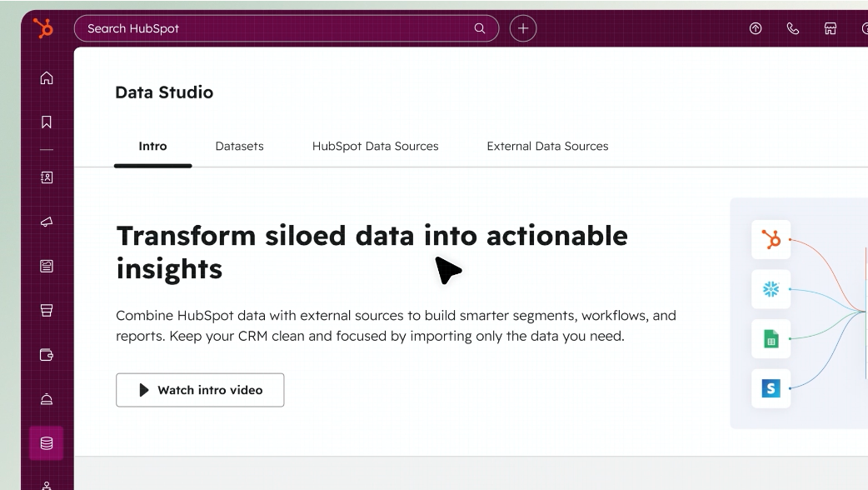
Task: Open the Commerce wallet sidebar icon
Action: click(47, 355)
